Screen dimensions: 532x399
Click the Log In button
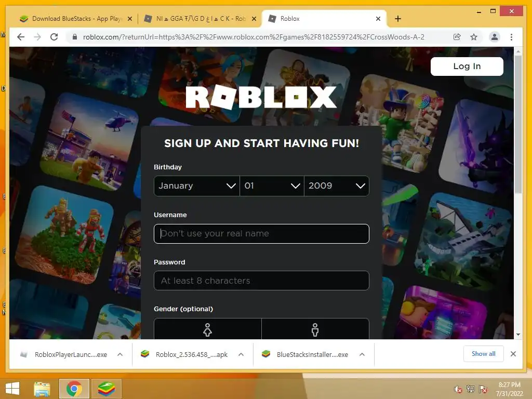467,66
